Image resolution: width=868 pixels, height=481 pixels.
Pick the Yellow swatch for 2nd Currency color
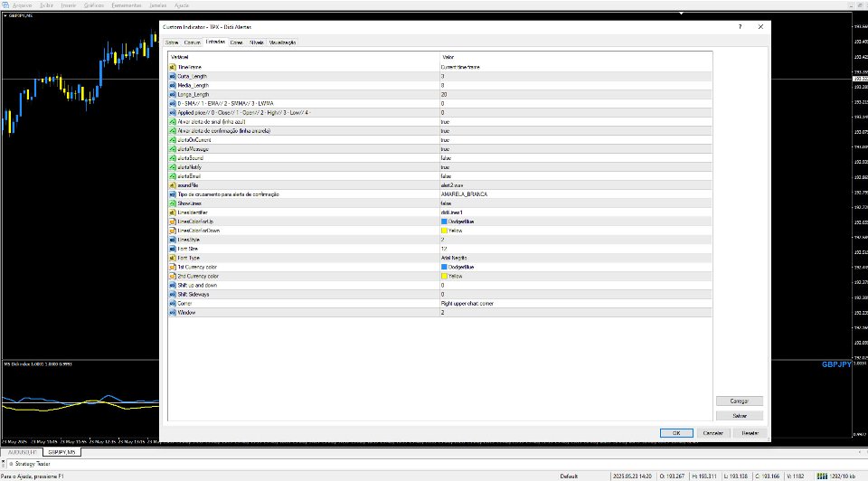[x=444, y=276]
